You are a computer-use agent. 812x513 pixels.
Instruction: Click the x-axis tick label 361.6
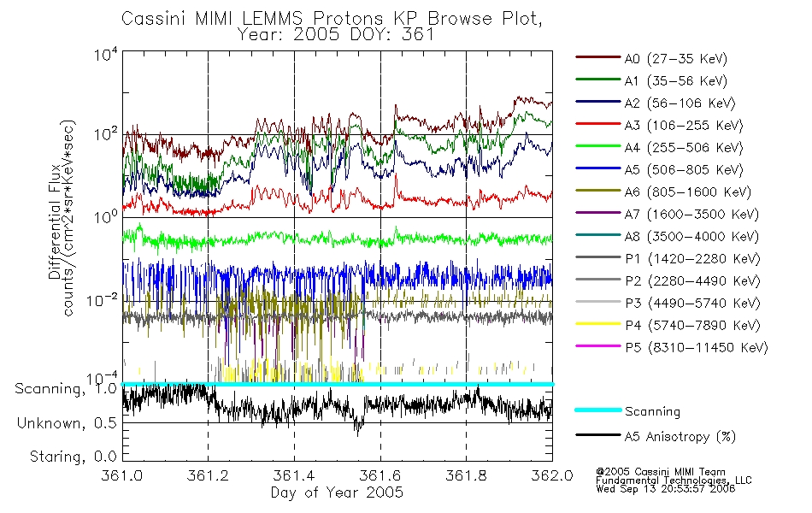coord(380,475)
